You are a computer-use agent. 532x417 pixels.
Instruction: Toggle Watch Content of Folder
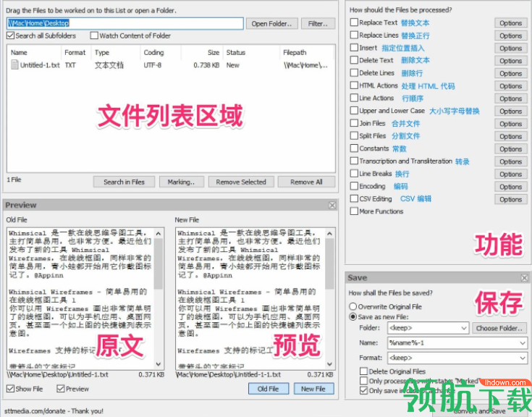[94, 35]
